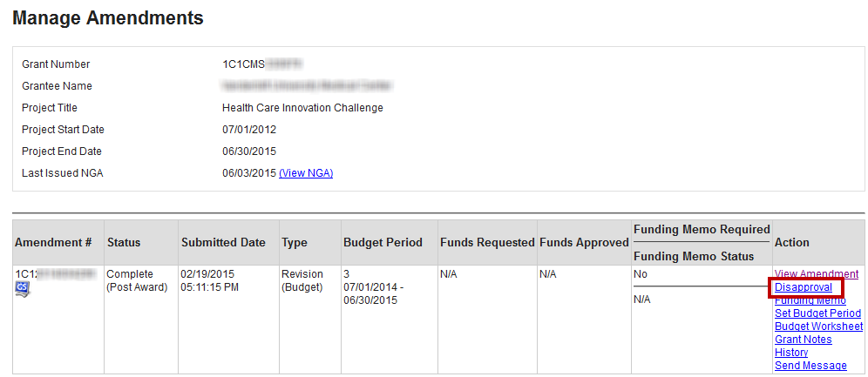Viewport: 868px width, 377px height.
Task: Click the Action column header
Action: (x=792, y=242)
